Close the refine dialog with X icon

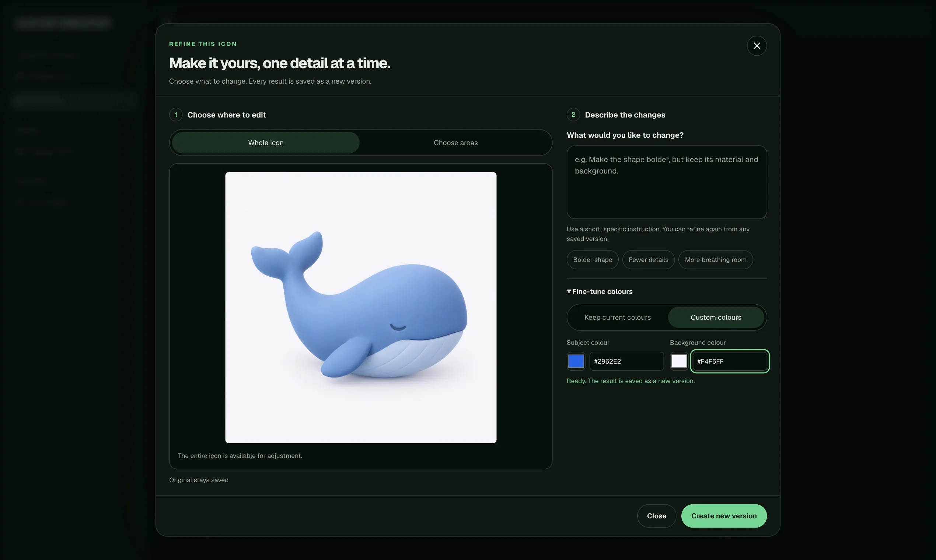pyautogui.click(x=756, y=46)
